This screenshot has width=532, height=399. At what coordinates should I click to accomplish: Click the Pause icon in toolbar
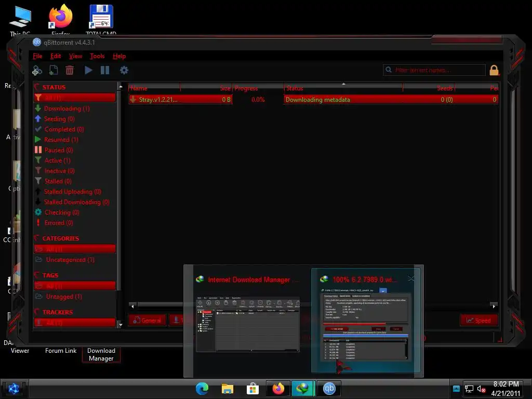tap(105, 70)
